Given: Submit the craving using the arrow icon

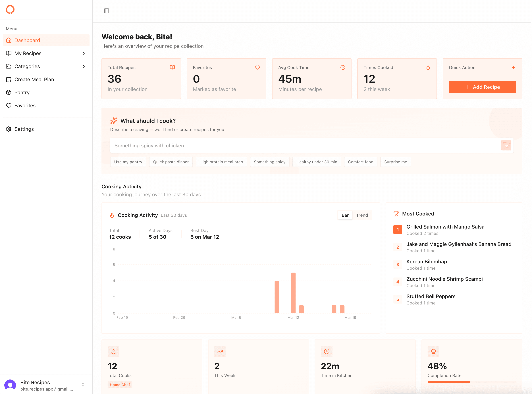Looking at the screenshot, I should tap(506, 145).
